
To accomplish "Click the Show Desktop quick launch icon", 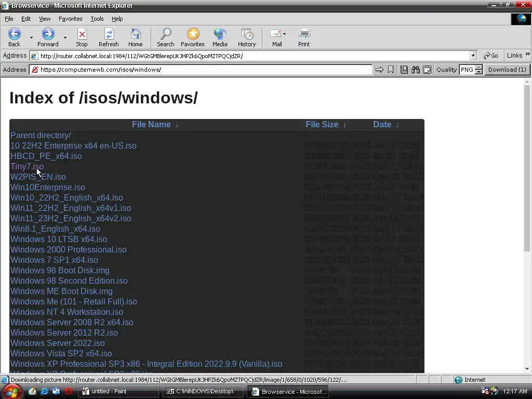I will coord(32,391).
